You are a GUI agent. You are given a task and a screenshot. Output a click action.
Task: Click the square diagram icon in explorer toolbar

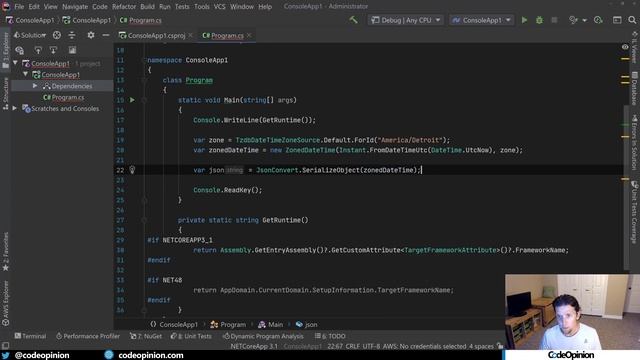point(72,50)
